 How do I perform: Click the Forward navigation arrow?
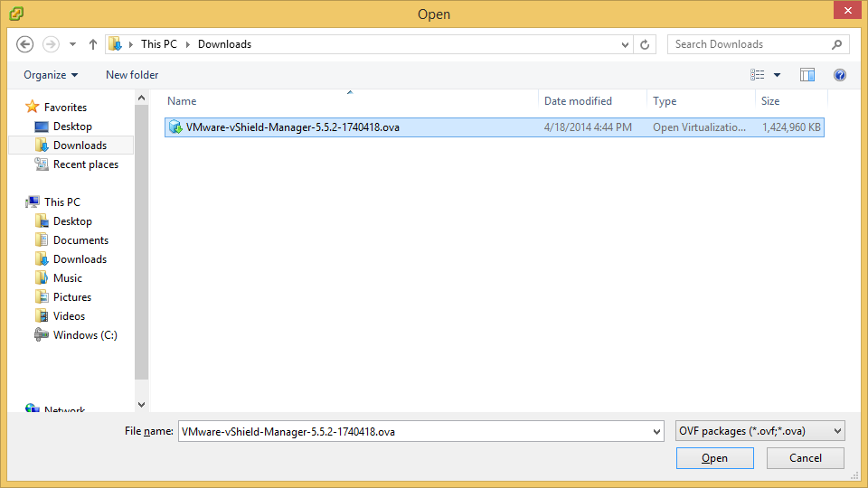click(51, 44)
